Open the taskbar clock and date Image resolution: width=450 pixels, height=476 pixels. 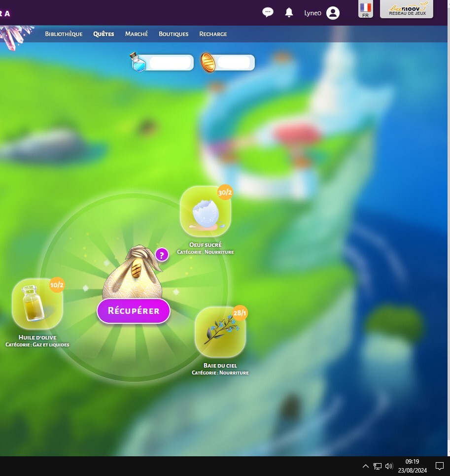tap(412, 466)
